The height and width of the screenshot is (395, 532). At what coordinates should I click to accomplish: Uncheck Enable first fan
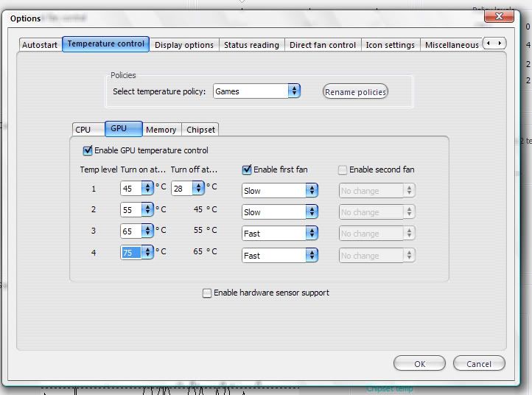(x=247, y=169)
